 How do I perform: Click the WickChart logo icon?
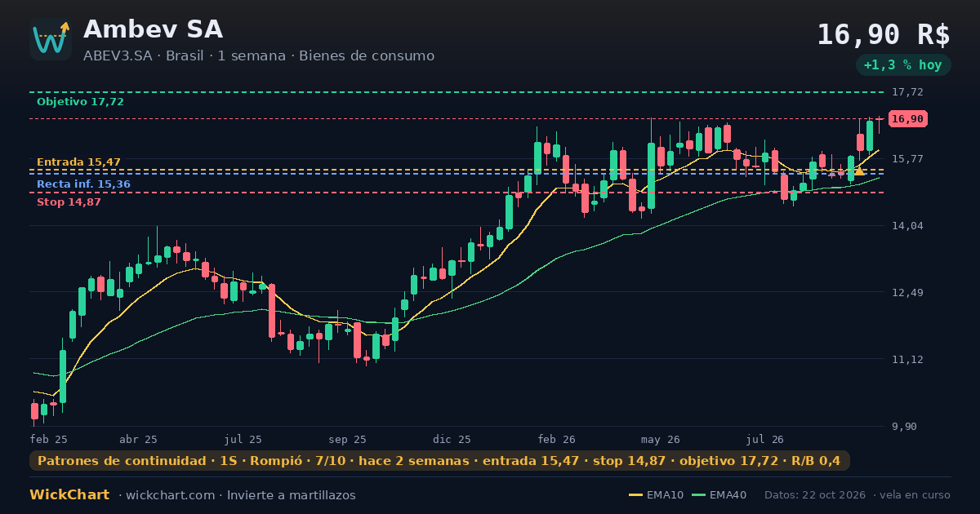pos(51,39)
